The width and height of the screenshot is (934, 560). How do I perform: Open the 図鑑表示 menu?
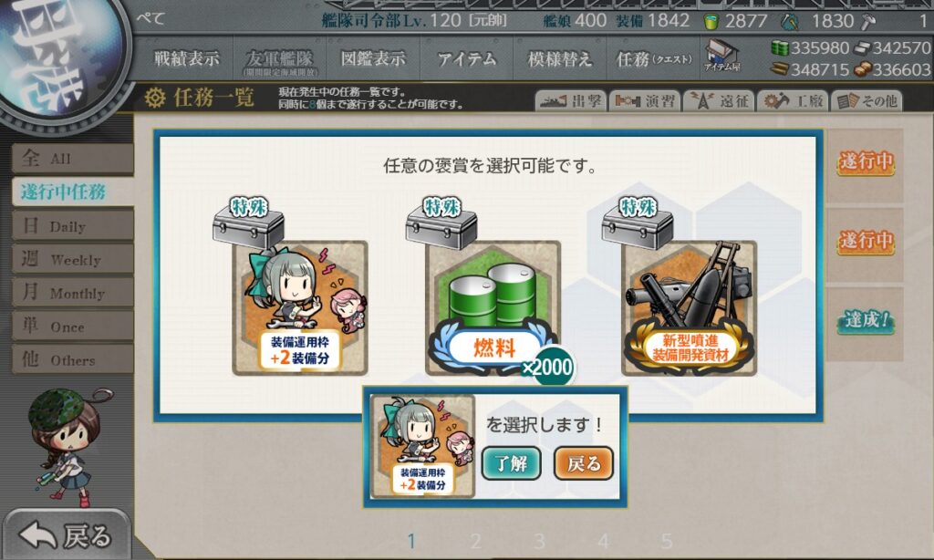[x=373, y=58]
